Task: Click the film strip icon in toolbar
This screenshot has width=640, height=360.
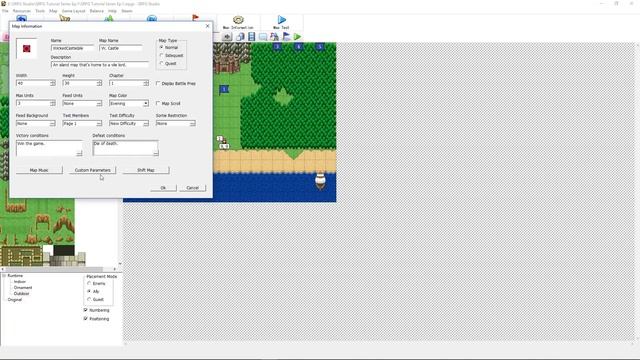Action: click(x=251, y=37)
